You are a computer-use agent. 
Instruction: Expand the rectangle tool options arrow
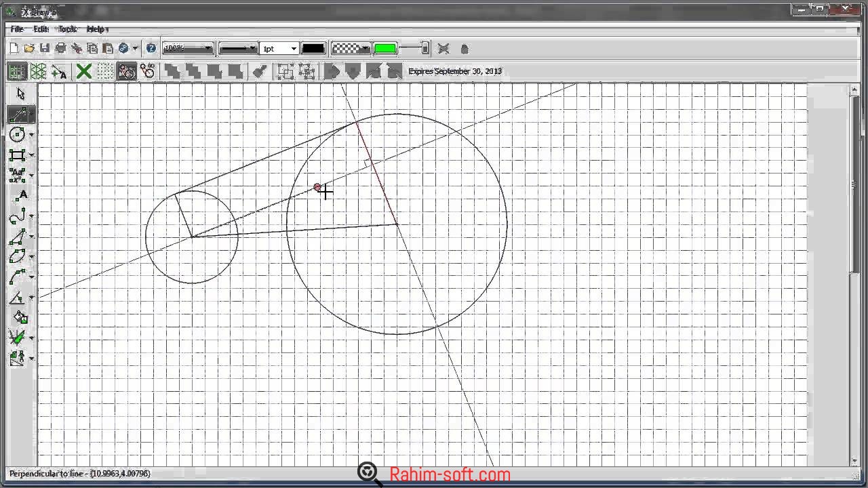point(32,156)
